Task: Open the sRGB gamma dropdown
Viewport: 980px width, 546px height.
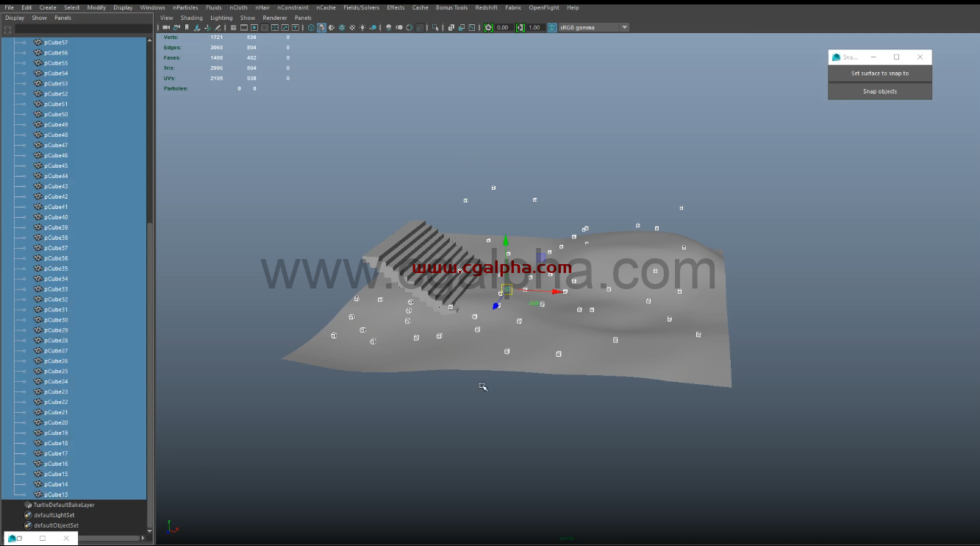Action: (x=594, y=27)
